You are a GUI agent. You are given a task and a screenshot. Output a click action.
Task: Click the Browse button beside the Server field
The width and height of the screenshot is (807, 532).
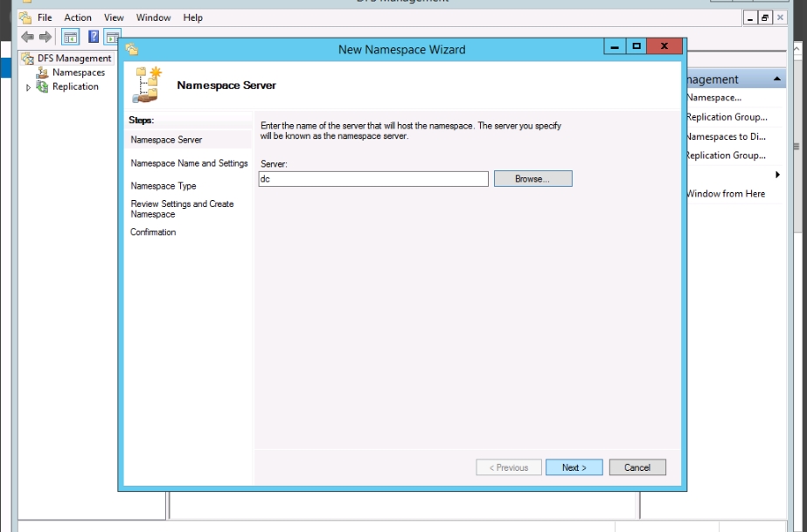tap(532, 178)
